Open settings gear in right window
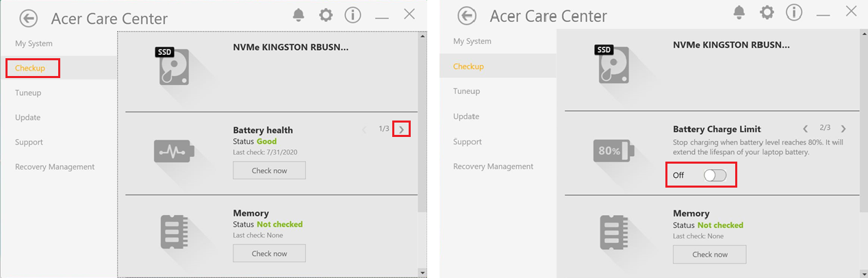 click(767, 12)
